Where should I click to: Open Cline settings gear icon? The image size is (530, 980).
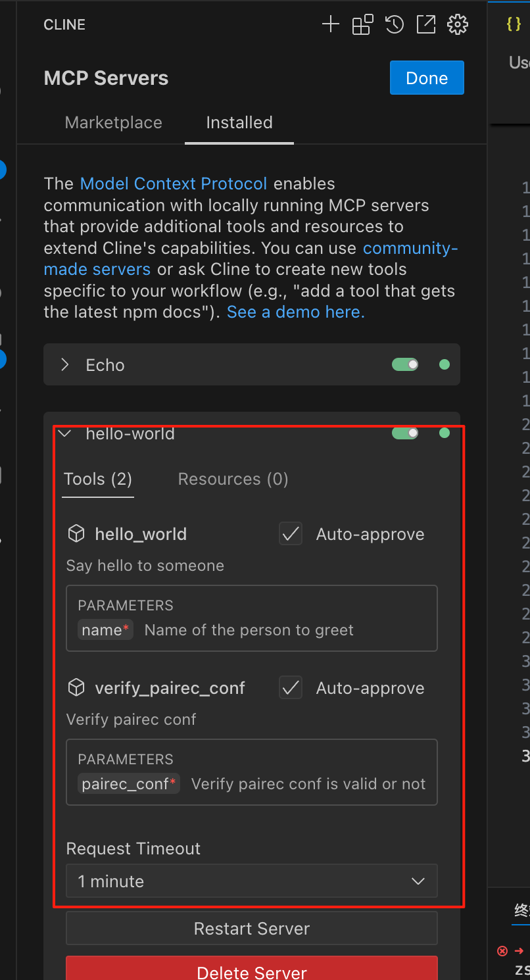click(x=457, y=25)
